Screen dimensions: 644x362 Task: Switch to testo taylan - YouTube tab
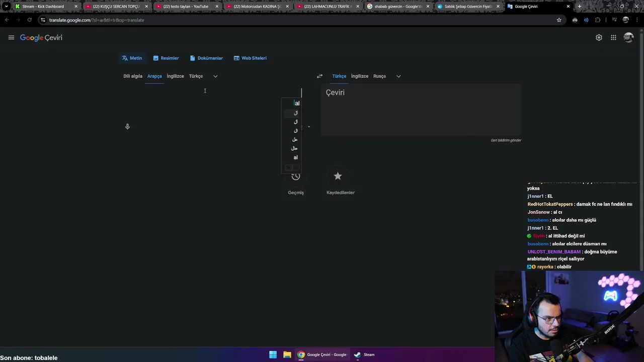coord(186,7)
